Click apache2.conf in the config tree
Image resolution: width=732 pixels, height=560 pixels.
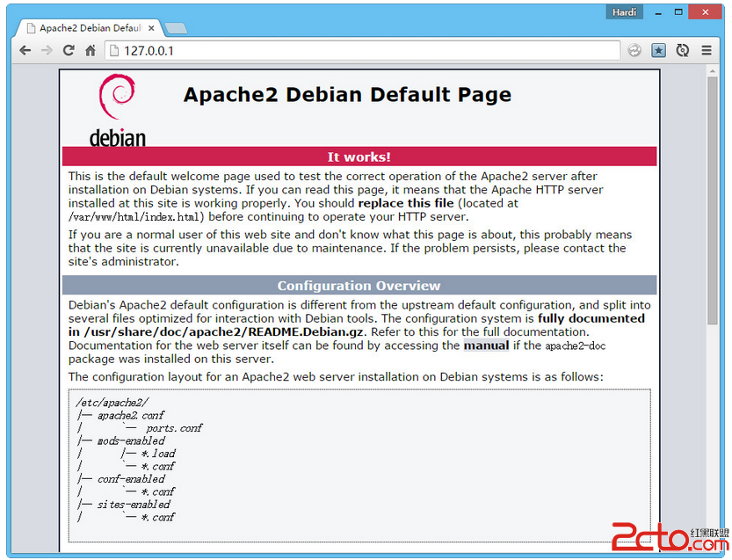pyautogui.click(x=131, y=415)
